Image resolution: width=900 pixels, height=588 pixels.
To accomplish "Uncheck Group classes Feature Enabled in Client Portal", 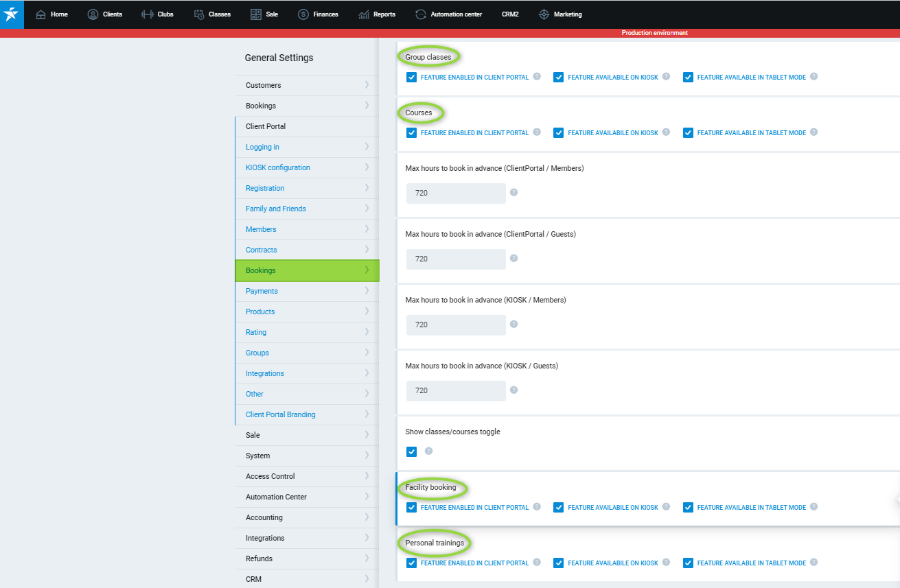I will click(412, 78).
